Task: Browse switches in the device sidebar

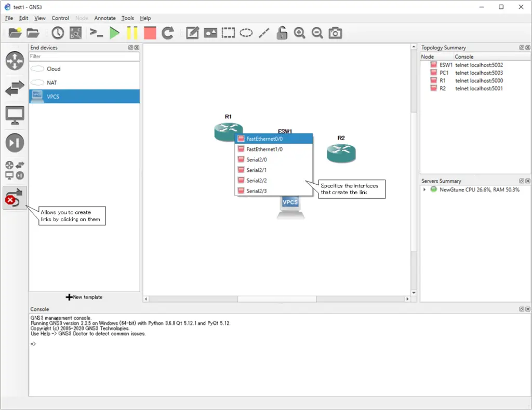Action: (15, 88)
